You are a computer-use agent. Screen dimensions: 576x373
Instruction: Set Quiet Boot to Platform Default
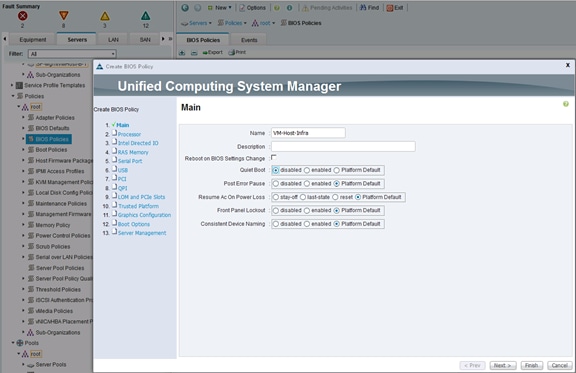[336, 170]
